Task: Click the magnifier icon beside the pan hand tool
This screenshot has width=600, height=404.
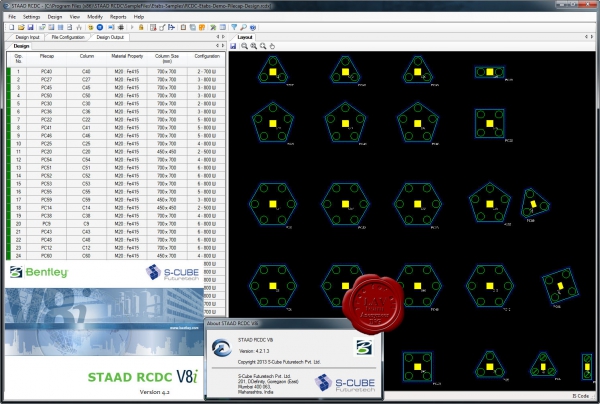Action: [263, 46]
